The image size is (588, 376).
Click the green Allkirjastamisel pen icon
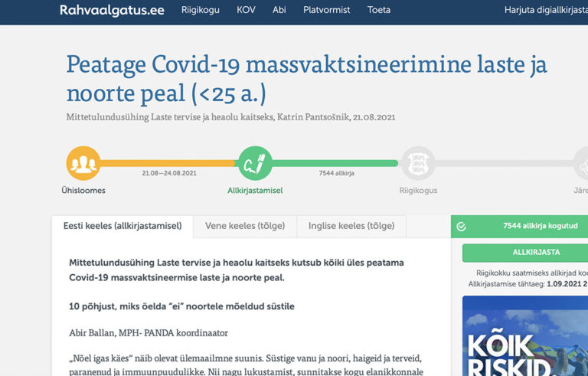coord(255,163)
